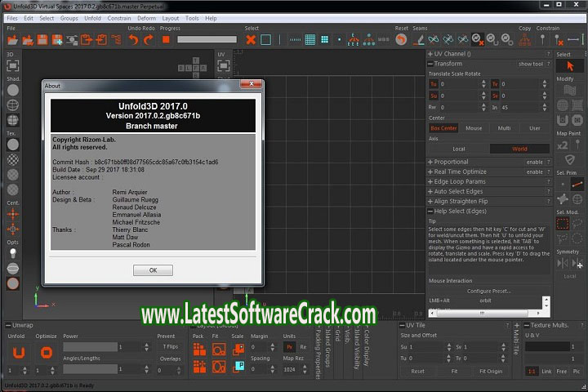The image size is (588, 392).
Task: Collapse the Unwrap panel
Action: [8, 325]
